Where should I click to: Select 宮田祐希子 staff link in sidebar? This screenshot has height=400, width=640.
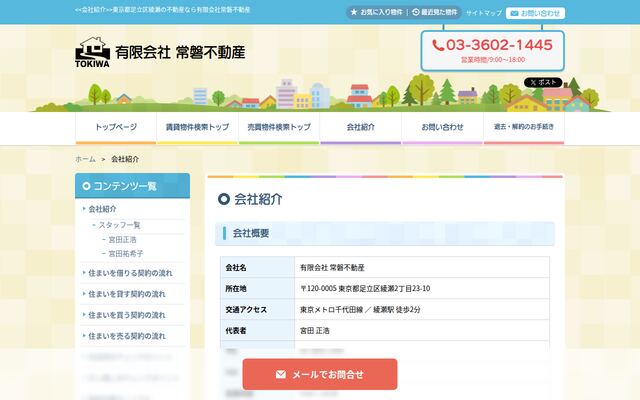(x=126, y=253)
